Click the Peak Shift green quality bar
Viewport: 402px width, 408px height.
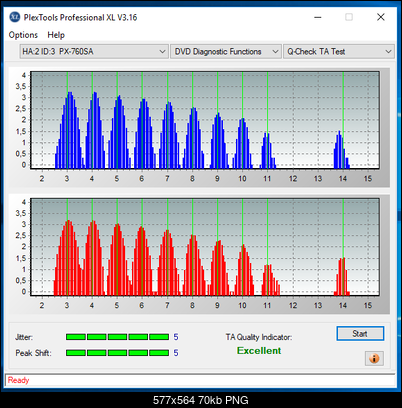(117, 353)
